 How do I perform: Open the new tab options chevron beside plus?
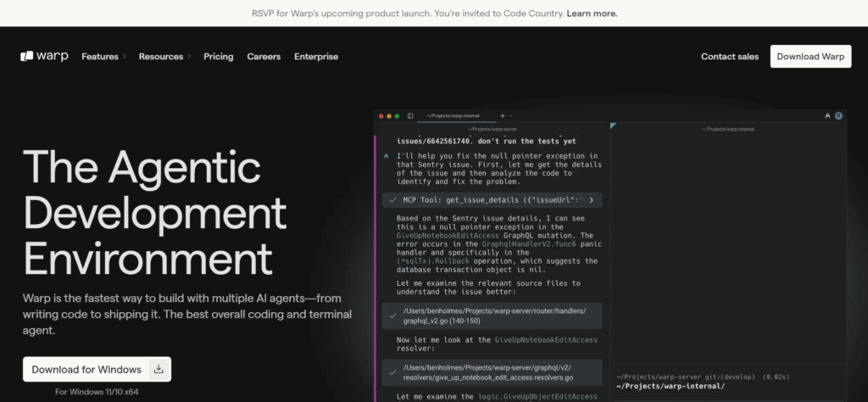pos(510,115)
